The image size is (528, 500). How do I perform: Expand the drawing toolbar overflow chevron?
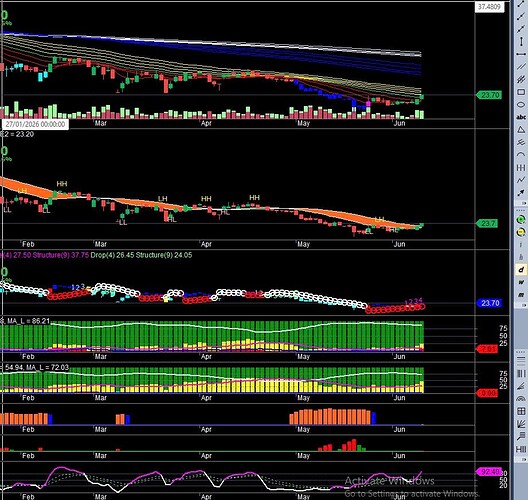click(x=524, y=203)
